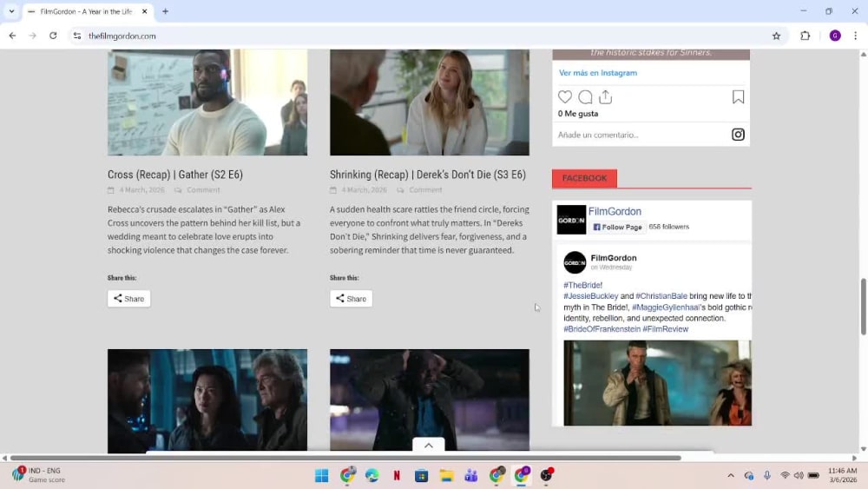Image resolution: width=868 pixels, height=489 pixels.
Task: Open Chrome three-dot menu
Action: click(x=855, y=36)
